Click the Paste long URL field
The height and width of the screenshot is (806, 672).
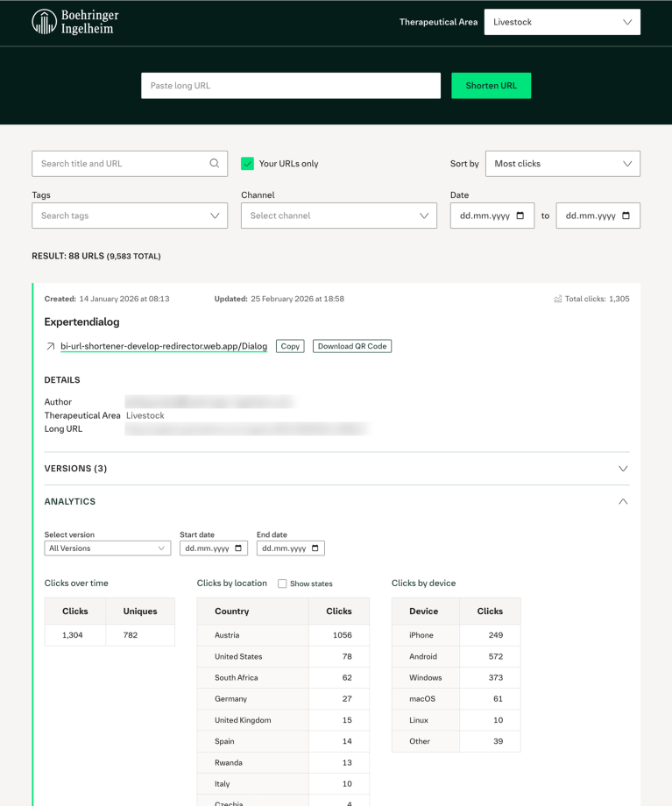291,85
